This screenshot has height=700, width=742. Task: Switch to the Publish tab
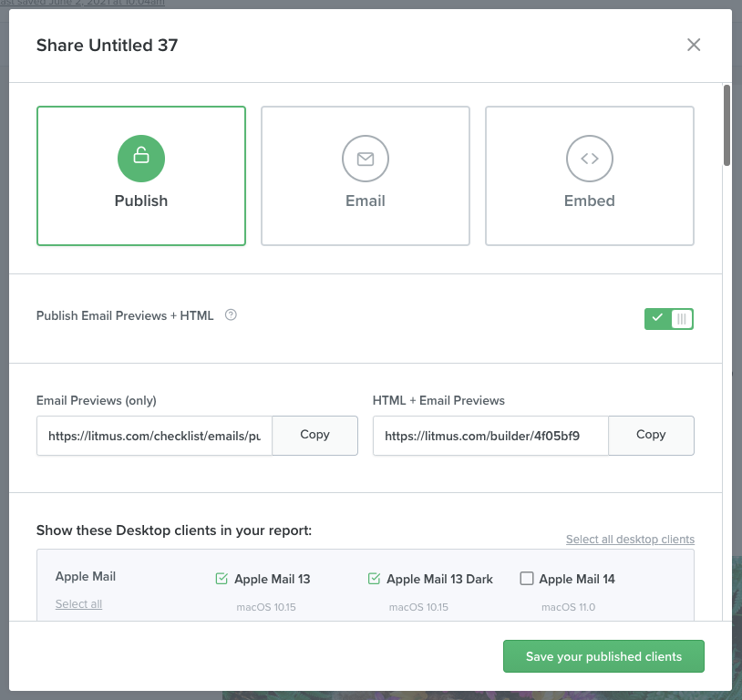point(141,176)
